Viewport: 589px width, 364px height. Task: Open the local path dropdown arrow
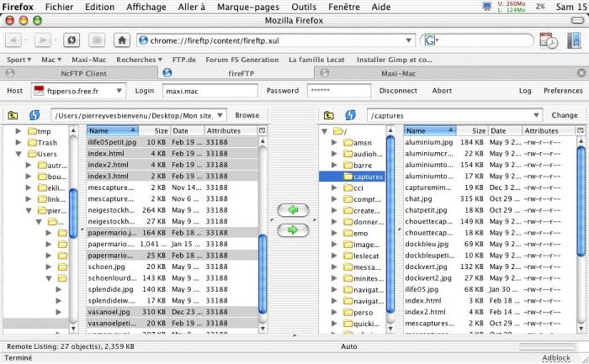click(x=220, y=115)
